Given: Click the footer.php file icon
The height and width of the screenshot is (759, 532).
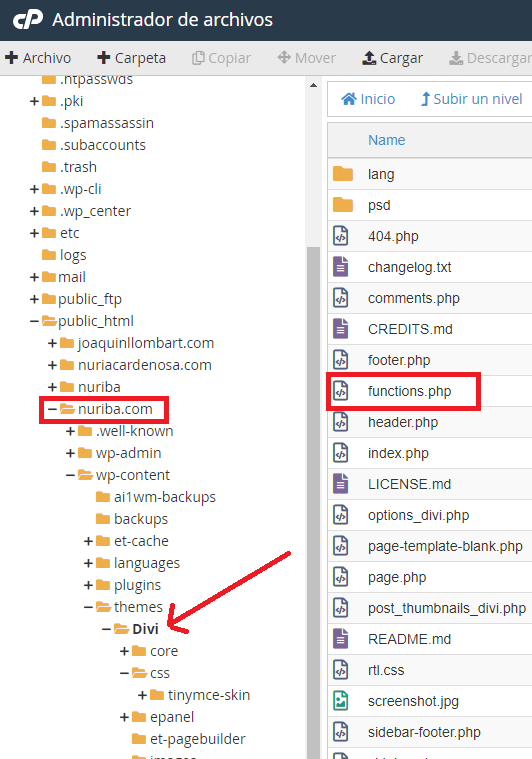Looking at the screenshot, I should pos(341,360).
